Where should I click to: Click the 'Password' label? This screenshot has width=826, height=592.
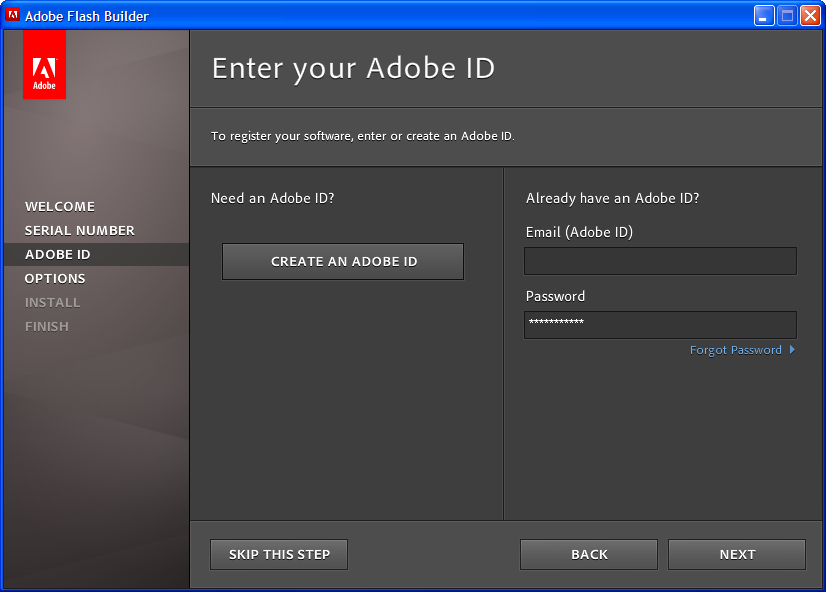[x=555, y=297]
